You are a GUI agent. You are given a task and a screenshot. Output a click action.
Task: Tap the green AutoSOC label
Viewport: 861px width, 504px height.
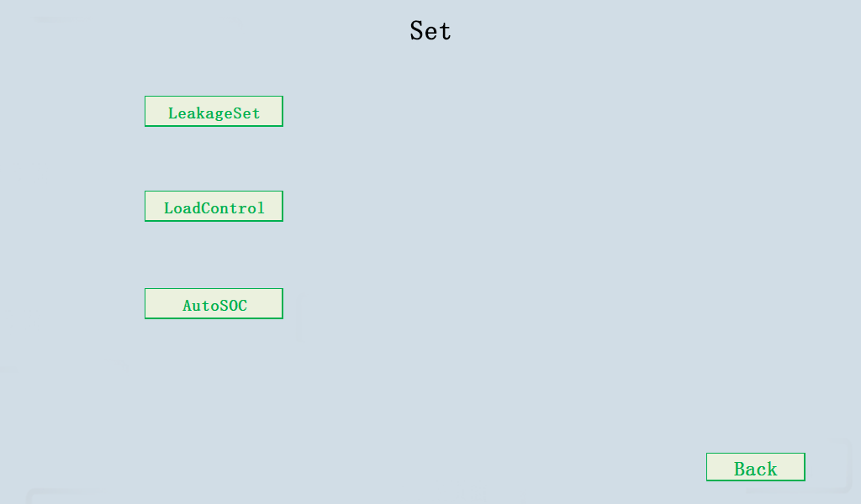(x=214, y=305)
